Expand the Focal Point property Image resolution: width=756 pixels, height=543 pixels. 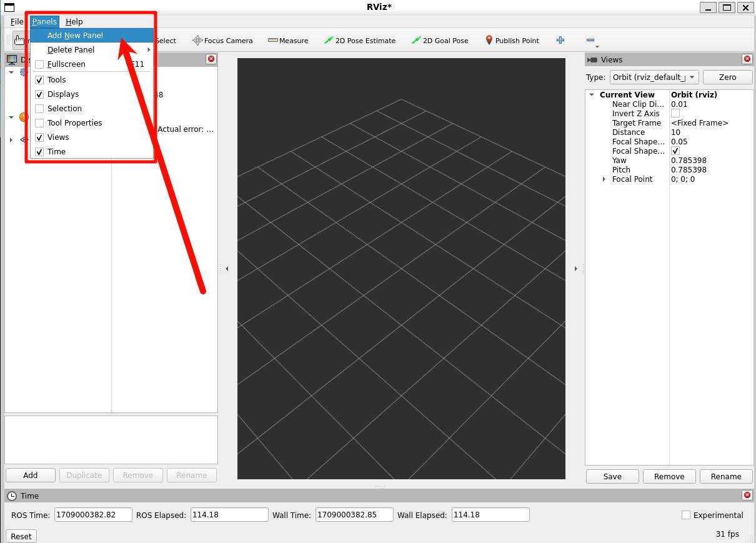pyautogui.click(x=604, y=179)
